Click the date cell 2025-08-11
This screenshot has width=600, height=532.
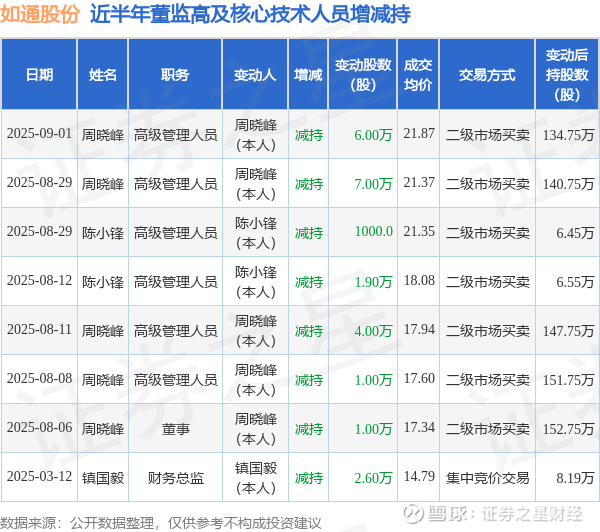point(39,330)
